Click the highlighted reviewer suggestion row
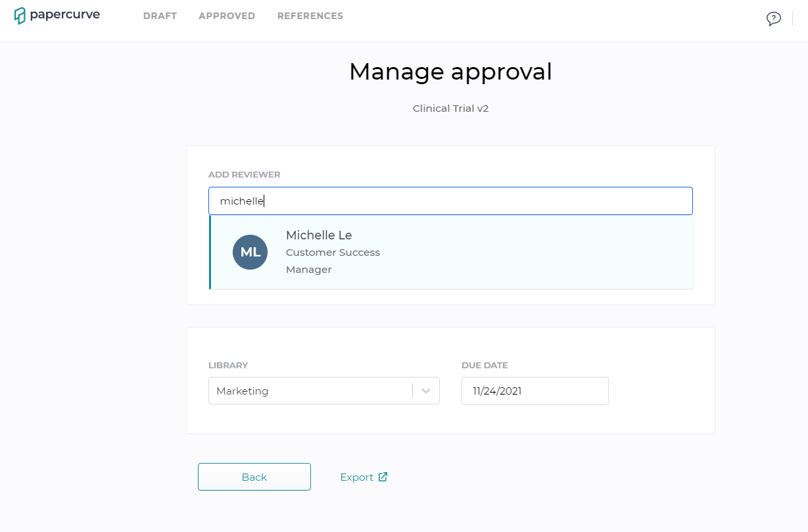Screen dimensions: 808x532 pyautogui.click(x=450, y=252)
